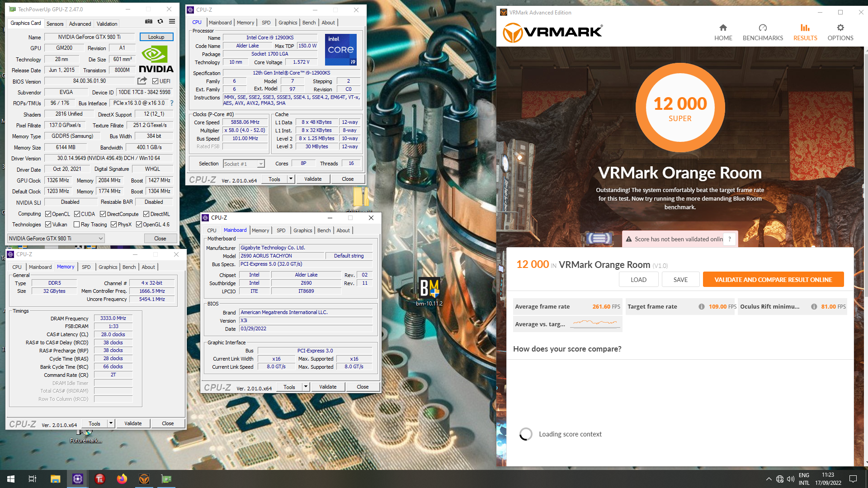Image resolution: width=868 pixels, height=488 pixels.
Task: Click Close button in GPU-Z
Action: point(160,239)
